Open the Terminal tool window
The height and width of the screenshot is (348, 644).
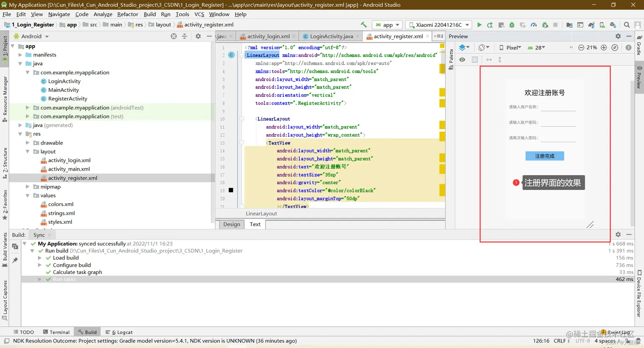pos(56,332)
